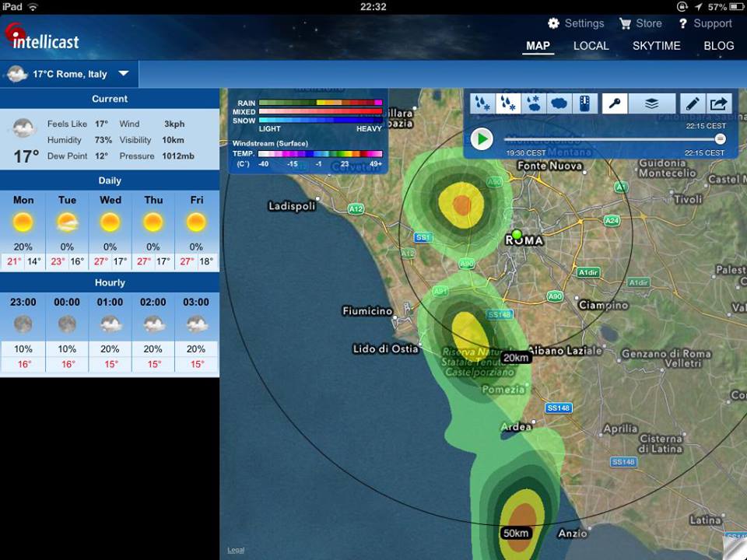Tap the 19:30 CEST timeline start label

click(525, 153)
